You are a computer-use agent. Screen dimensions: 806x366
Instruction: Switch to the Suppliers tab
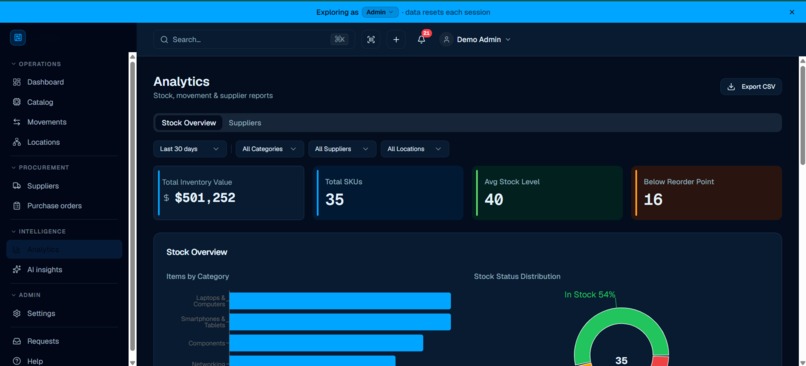click(245, 123)
